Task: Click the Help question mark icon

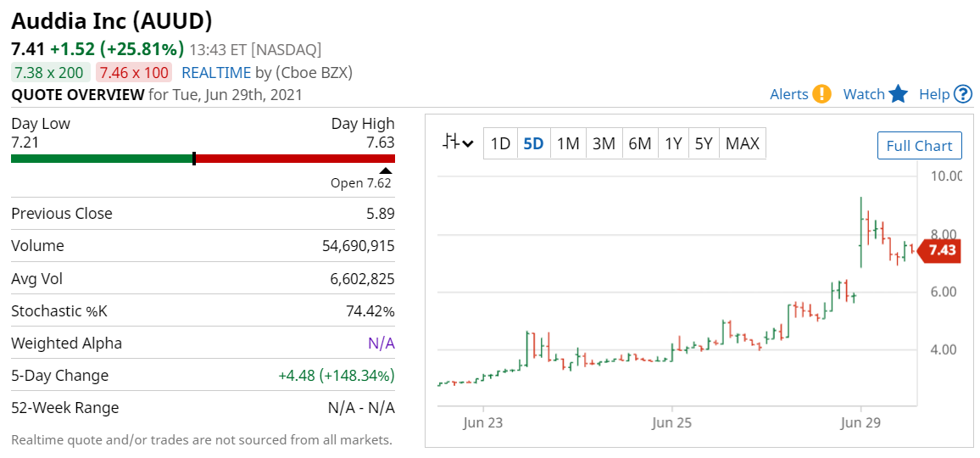Action: pos(962,94)
